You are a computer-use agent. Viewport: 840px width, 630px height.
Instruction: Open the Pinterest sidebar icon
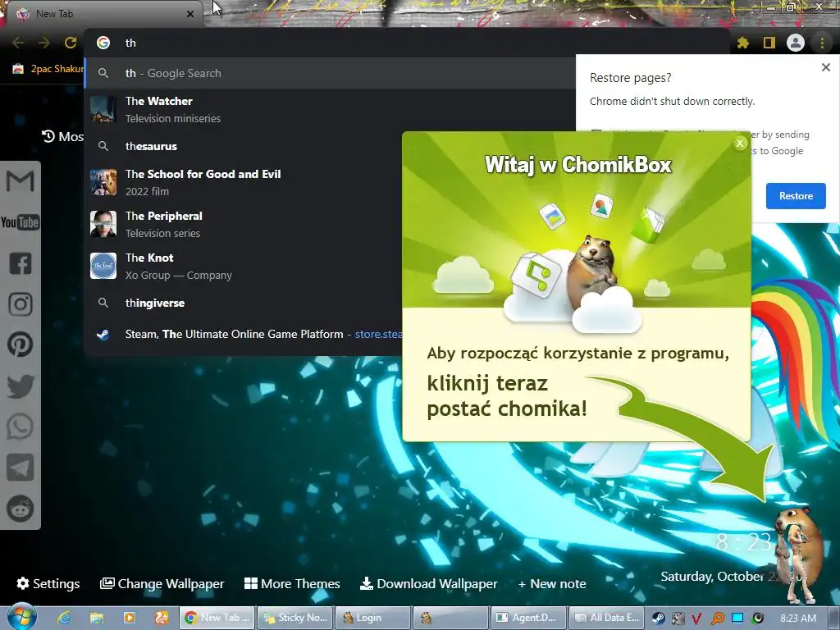point(21,345)
